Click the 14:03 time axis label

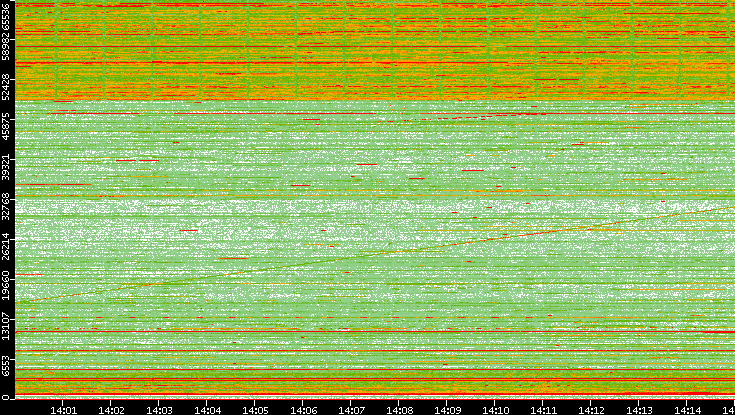(x=159, y=410)
